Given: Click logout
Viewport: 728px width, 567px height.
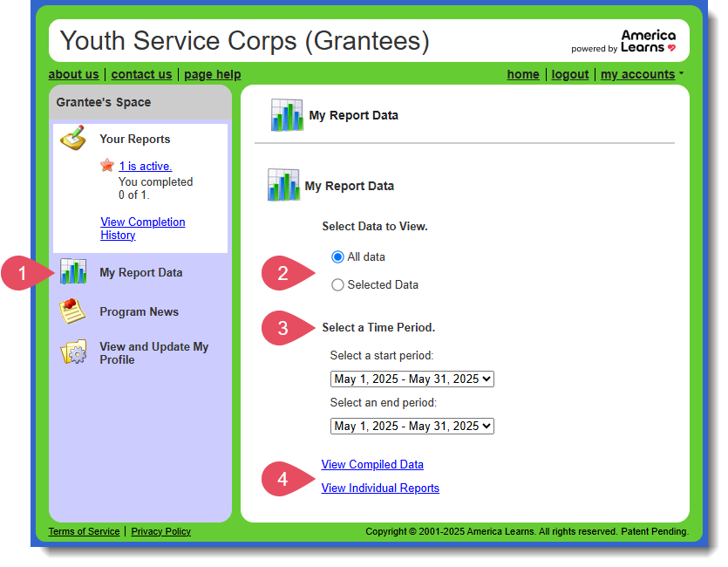Looking at the screenshot, I should 569,74.
